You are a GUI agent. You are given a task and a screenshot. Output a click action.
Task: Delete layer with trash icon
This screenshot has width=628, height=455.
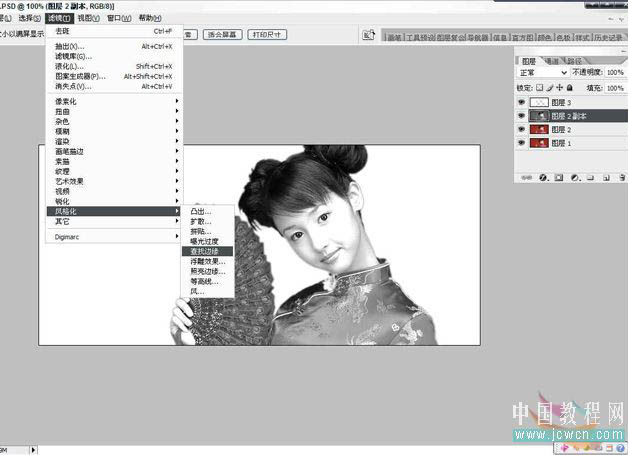[622, 177]
